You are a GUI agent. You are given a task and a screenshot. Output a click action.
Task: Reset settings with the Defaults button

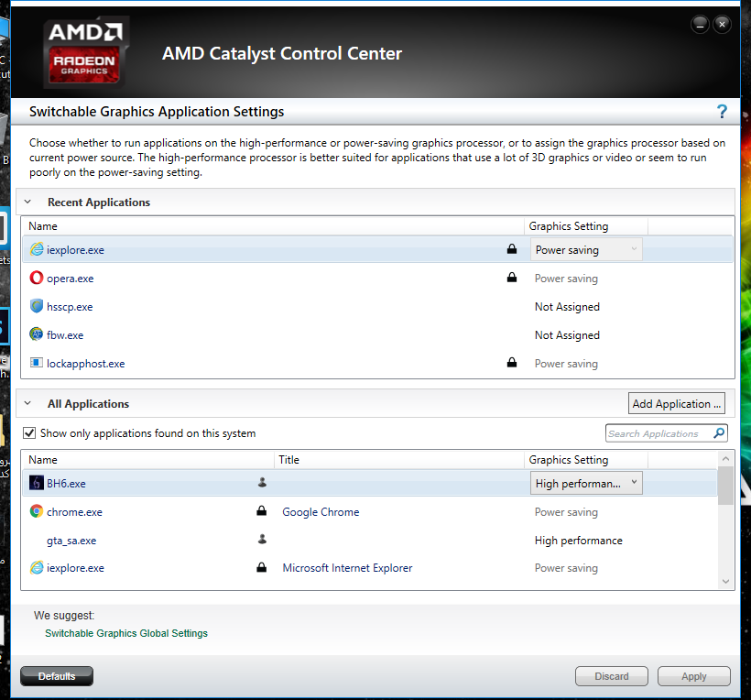(57, 676)
